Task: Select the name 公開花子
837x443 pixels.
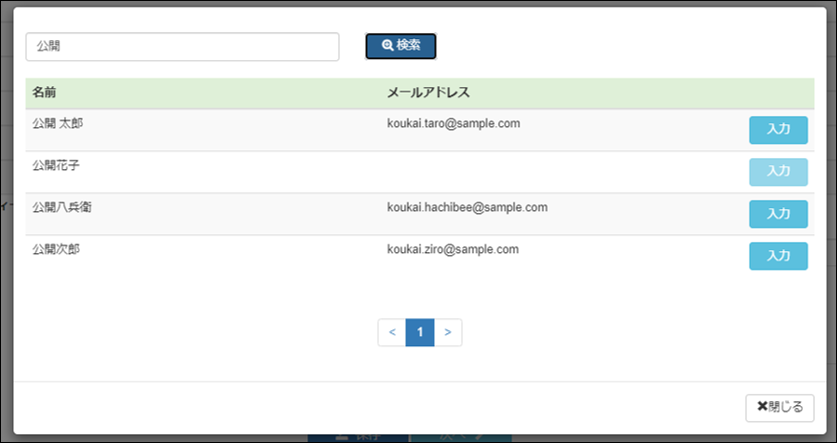Action: tap(56, 166)
